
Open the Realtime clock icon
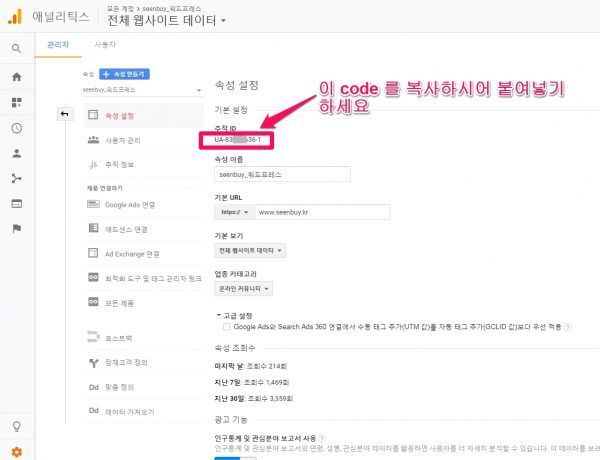[x=16, y=128]
